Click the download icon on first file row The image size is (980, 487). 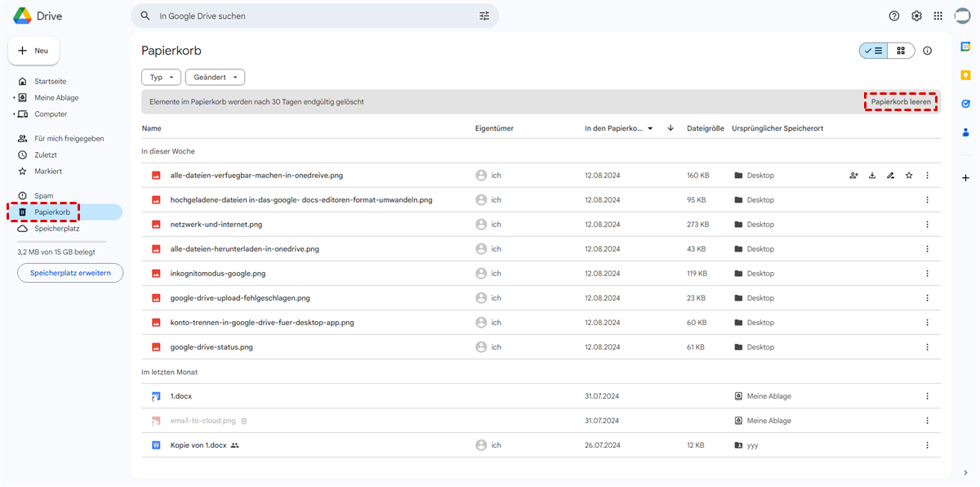[x=872, y=176]
